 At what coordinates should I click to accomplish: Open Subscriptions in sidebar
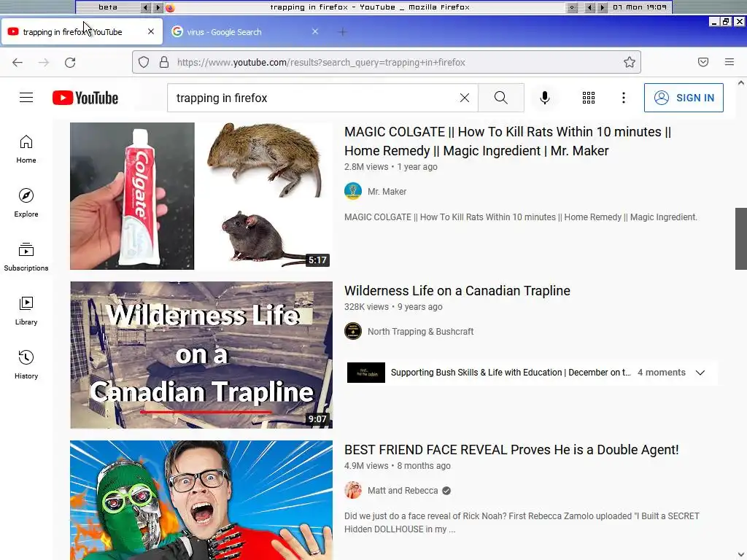click(26, 257)
